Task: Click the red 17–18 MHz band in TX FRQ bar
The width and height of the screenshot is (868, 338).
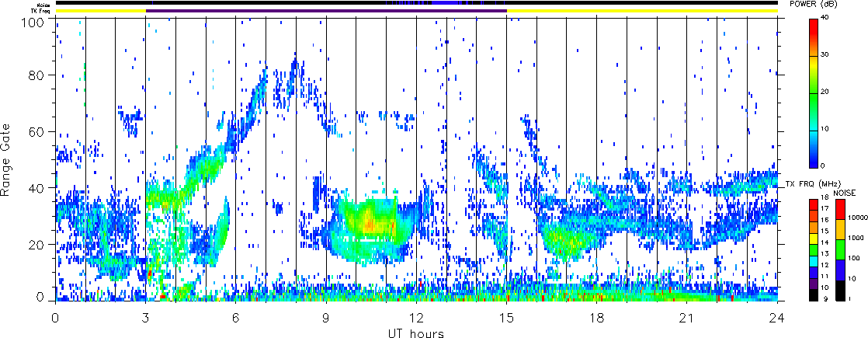Action: pyautogui.click(x=814, y=204)
